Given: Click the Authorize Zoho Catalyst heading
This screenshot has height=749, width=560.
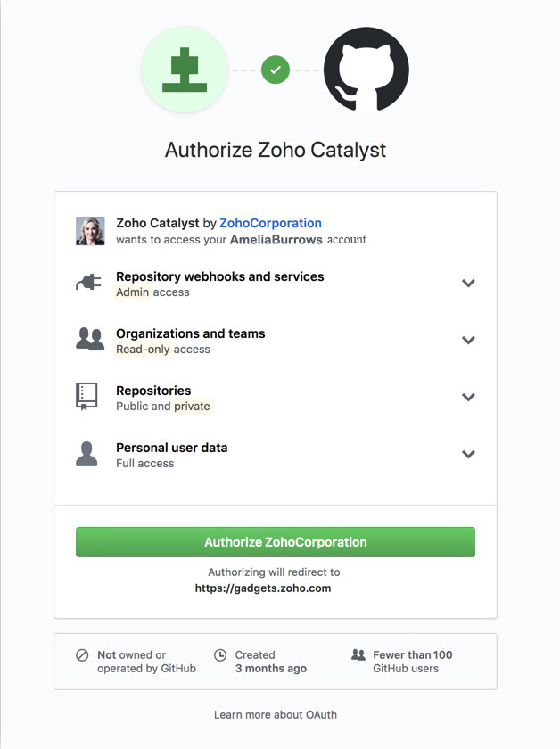Looking at the screenshot, I should (x=276, y=150).
